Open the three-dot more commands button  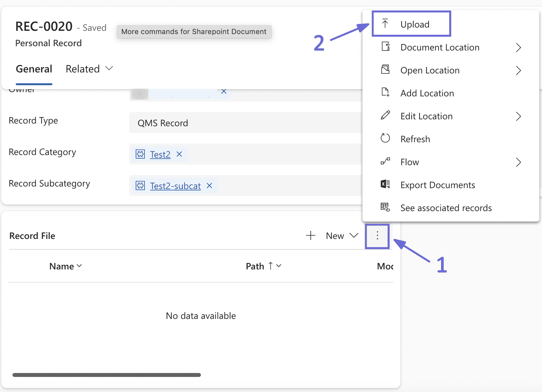pos(377,236)
